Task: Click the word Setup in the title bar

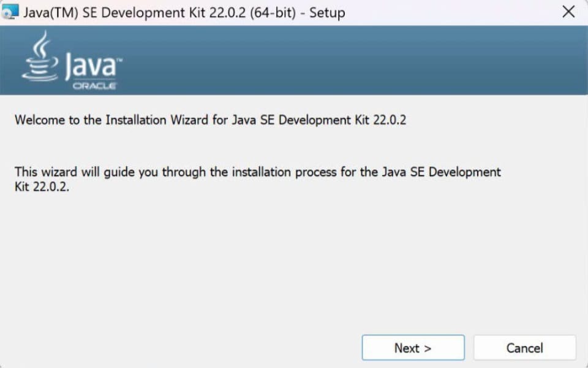Action: tap(327, 13)
